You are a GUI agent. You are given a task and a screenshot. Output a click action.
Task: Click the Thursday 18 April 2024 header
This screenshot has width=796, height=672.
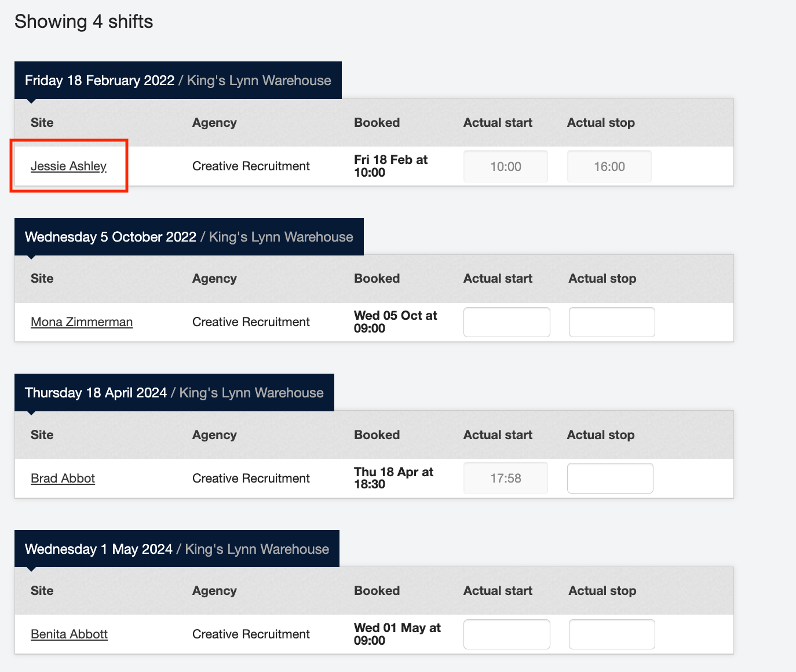174,393
